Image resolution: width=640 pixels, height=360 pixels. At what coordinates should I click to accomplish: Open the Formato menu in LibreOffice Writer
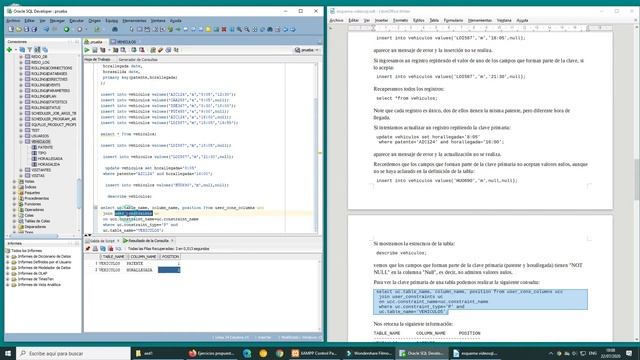pyautogui.click(x=400, y=20)
